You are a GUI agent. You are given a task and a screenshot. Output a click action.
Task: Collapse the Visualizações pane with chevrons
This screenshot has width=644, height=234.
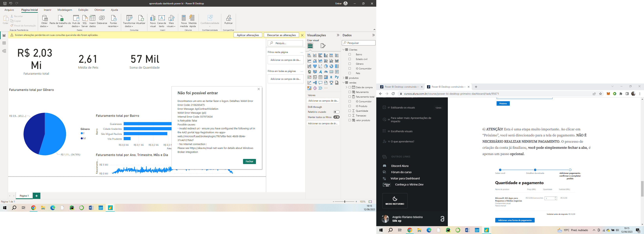click(338, 35)
